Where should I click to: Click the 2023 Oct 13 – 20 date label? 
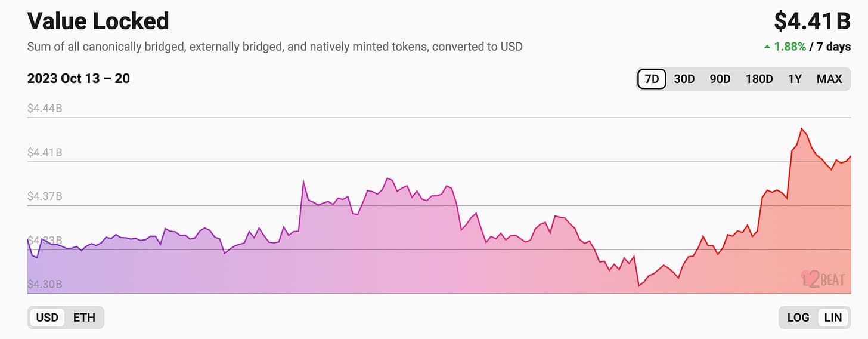click(79, 78)
